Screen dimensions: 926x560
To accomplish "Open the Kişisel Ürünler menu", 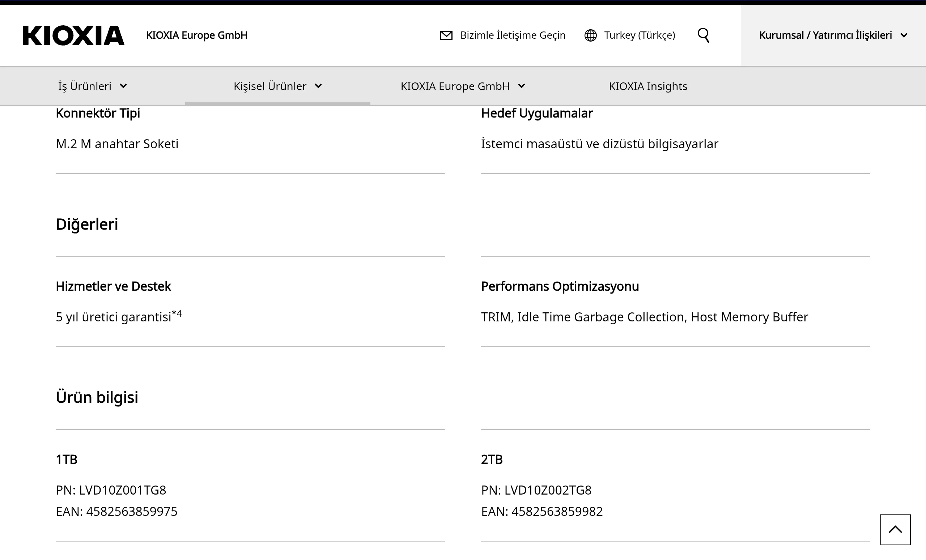I will [x=270, y=86].
